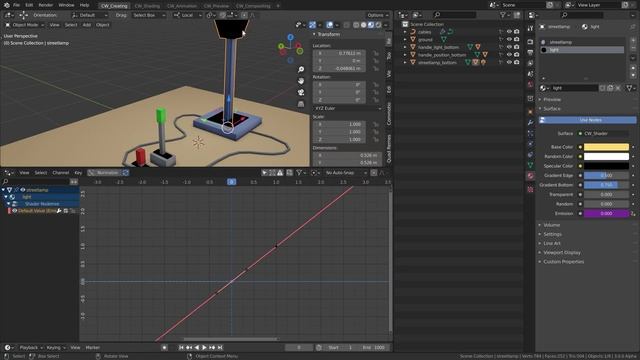The image size is (640, 360).
Task: Click the outliner search field
Action: click(455, 15)
